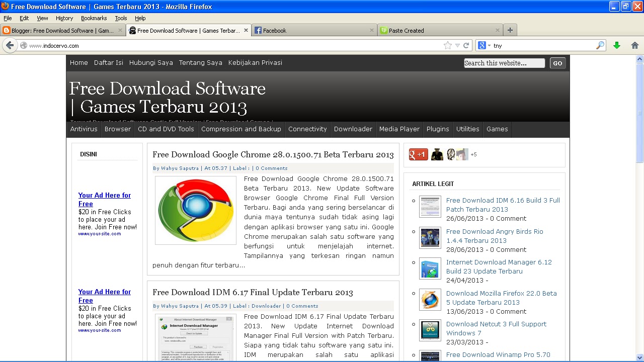Screen dimensions: 644x362
Task: Open the File menu
Action: pyautogui.click(x=8, y=18)
